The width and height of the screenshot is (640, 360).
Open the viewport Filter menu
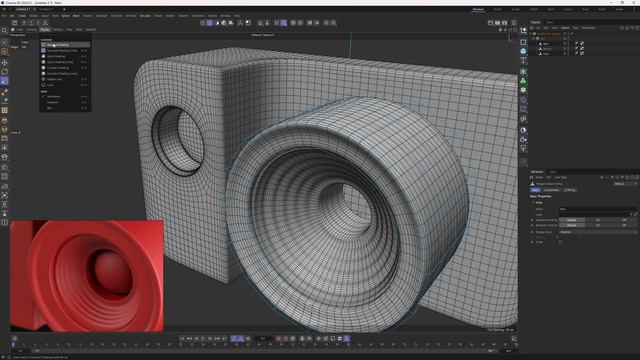click(x=69, y=29)
